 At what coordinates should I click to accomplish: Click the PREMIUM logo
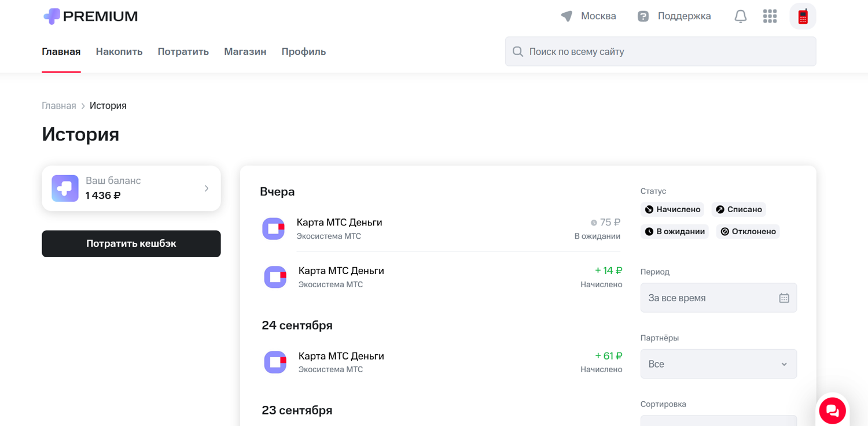click(90, 16)
